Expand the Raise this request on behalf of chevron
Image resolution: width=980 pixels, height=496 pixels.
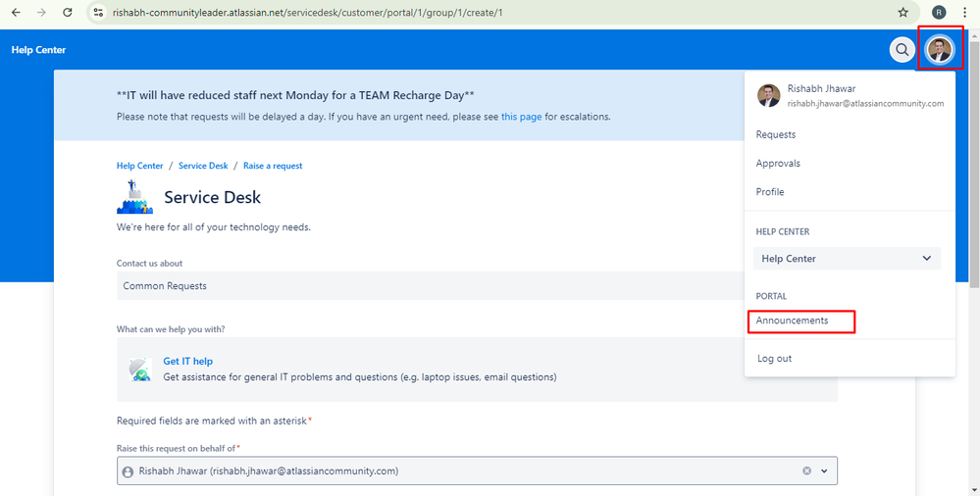[824, 471]
